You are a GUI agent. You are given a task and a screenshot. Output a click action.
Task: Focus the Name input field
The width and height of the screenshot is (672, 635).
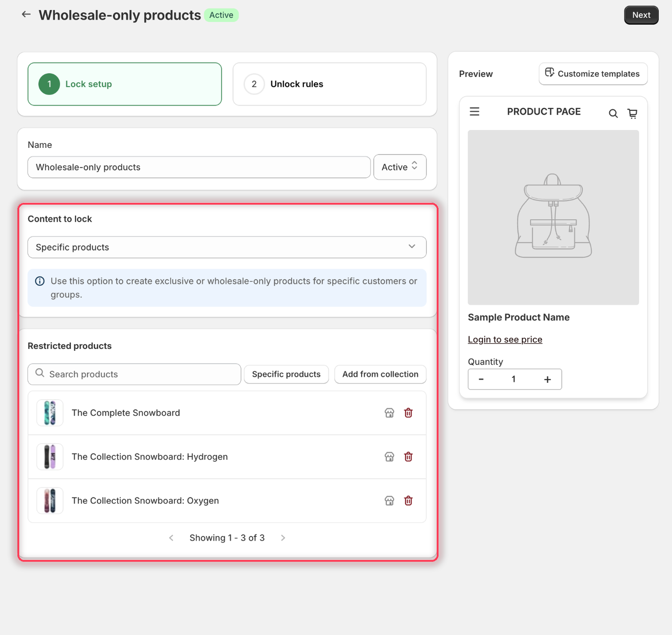pyautogui.click(x=199, y=167)
